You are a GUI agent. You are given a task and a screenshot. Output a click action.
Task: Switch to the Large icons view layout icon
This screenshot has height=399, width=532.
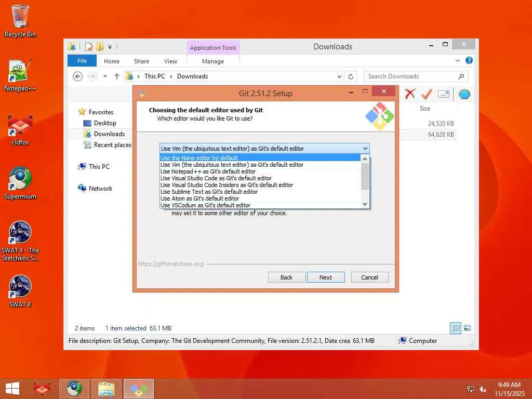pos(467,328)
